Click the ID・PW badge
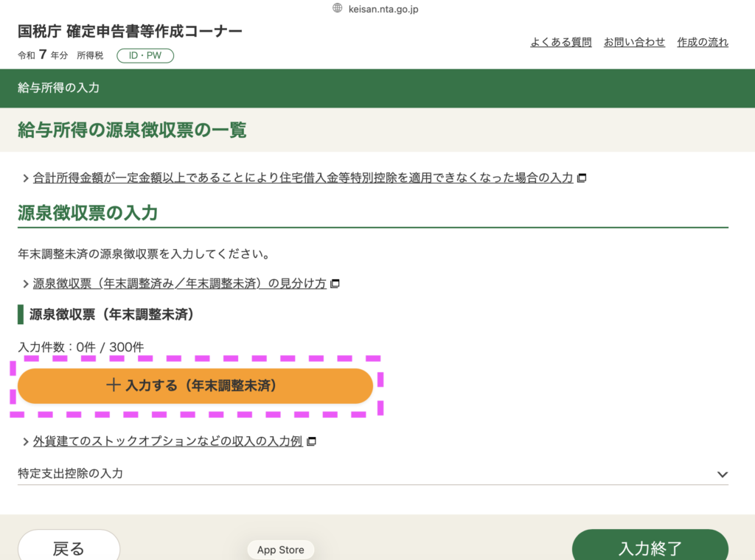 pos(145,56)
